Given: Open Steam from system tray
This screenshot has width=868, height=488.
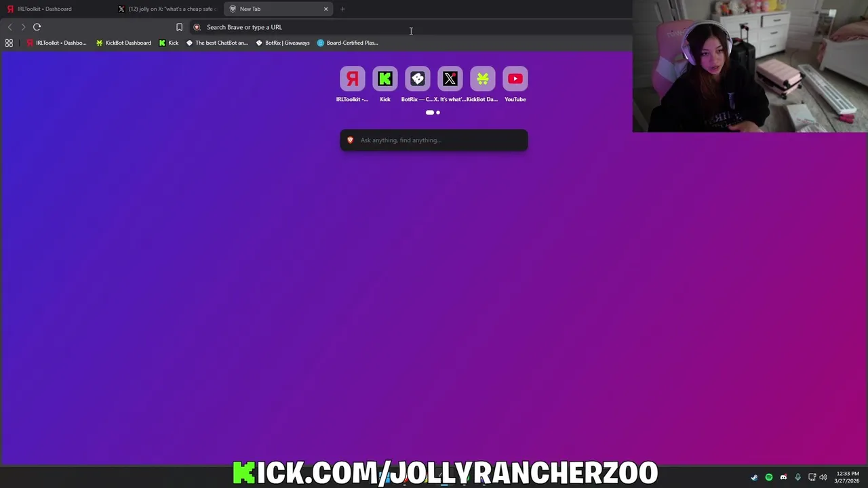Looking at the screenshot, I should coord(754,477).
